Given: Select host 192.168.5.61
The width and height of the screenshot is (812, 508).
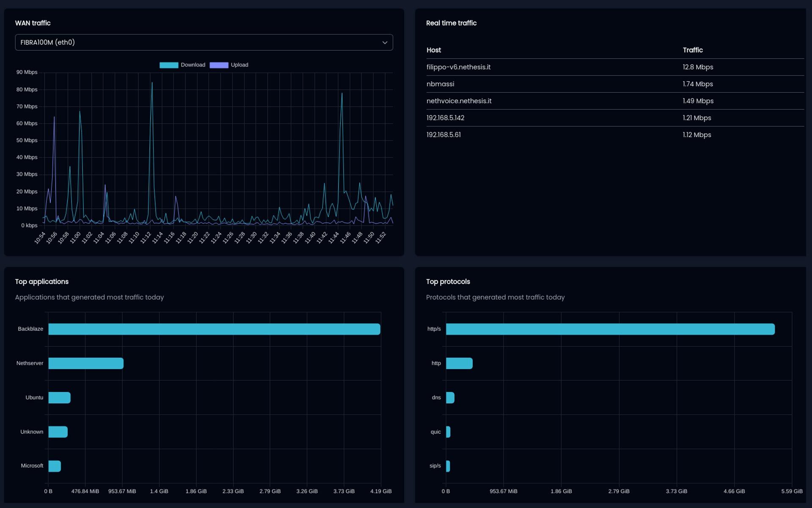Looking at the screenshot, I should point(444,135).
